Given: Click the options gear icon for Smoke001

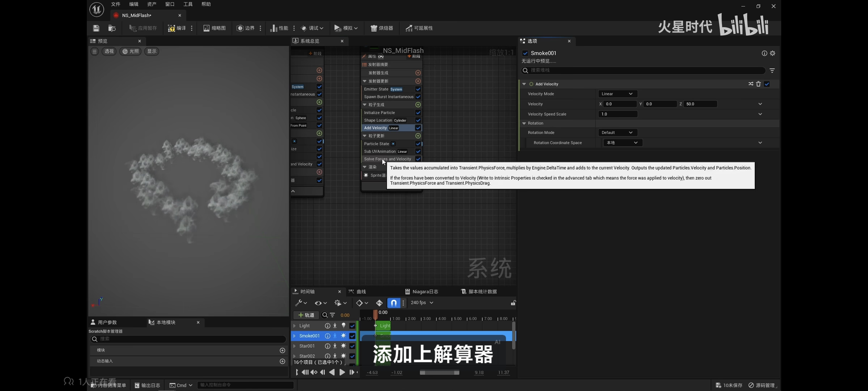Looking at the screenshot, I should tap(773, 53).
